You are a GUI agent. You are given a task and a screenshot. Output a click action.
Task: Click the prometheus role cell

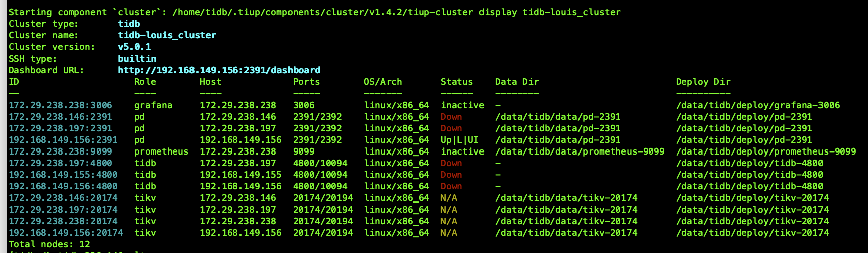pos(161,151)
